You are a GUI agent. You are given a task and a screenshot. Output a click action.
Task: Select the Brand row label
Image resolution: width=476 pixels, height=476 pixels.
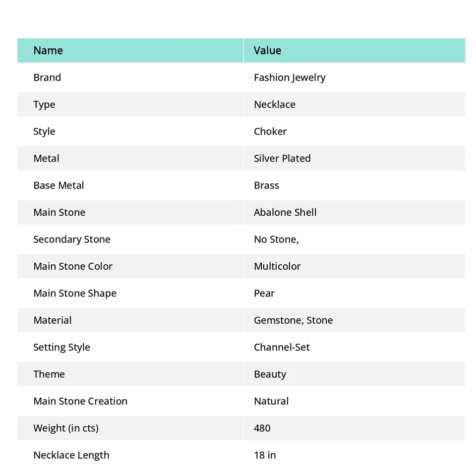tap(47, 77)
